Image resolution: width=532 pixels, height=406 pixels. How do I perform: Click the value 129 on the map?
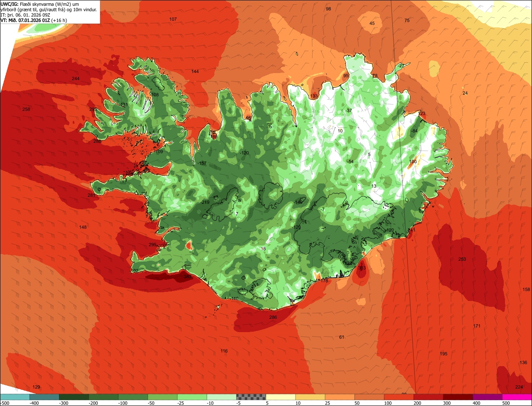pyautogui.click(x=37, y=387)
